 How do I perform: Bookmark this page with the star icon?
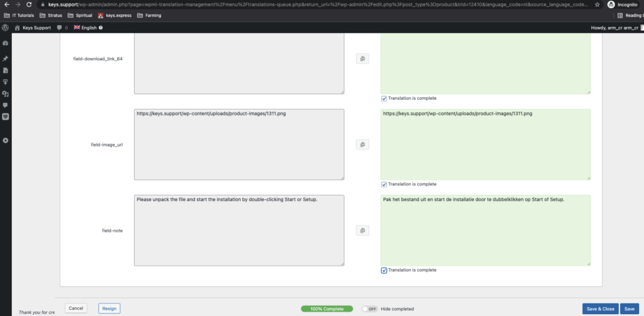tap(597, 4)
